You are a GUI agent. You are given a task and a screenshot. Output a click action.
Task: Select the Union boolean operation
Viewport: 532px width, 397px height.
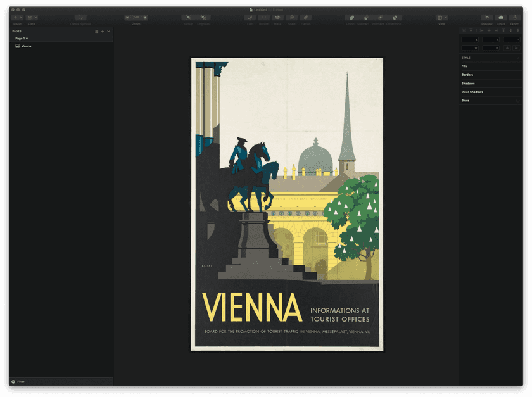click(x=352, y=17)
